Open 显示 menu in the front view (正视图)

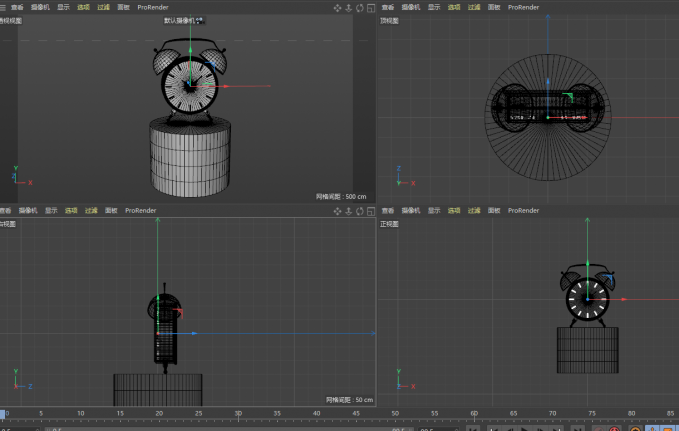[434, 211]
